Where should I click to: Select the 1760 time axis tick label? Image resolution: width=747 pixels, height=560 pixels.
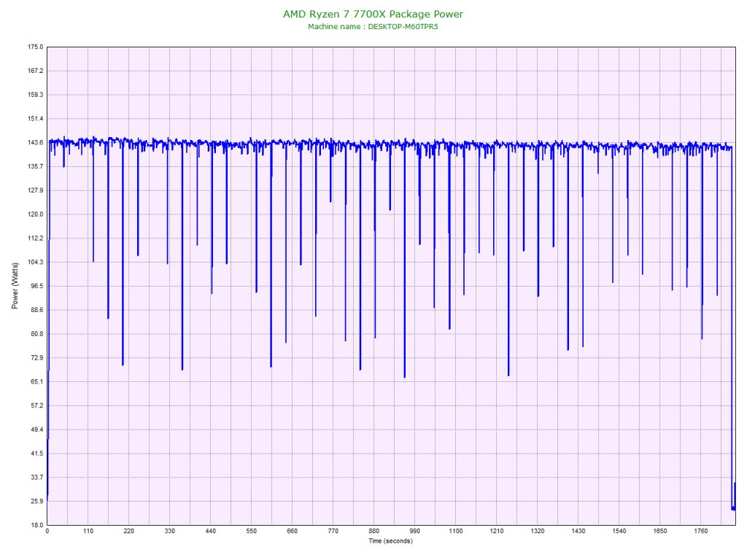701,532
